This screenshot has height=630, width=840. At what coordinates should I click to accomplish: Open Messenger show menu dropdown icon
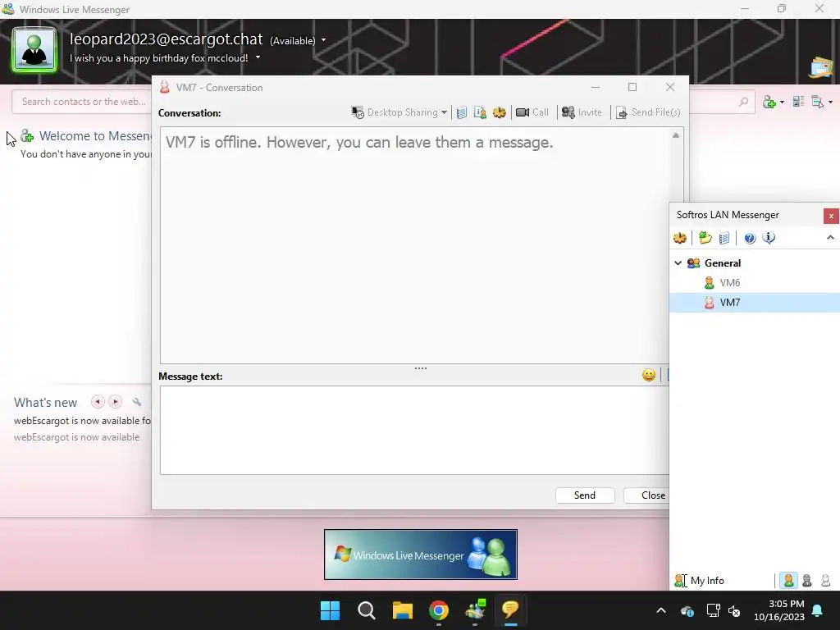(822, 102)
